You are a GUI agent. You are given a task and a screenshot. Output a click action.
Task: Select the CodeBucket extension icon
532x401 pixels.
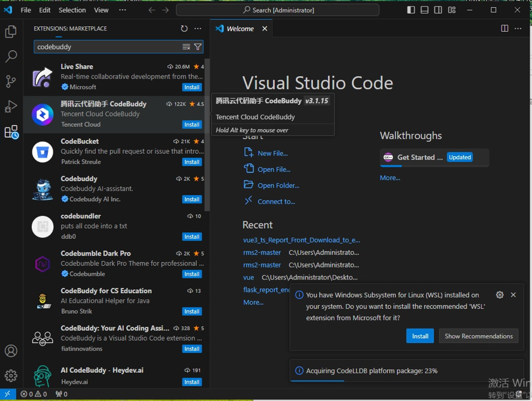[42, 151]
